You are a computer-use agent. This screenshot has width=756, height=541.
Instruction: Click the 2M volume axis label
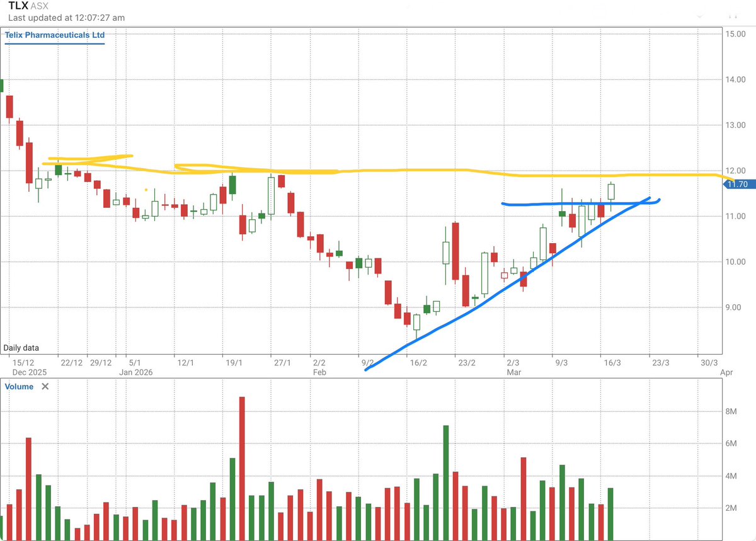(x=732, y=508)
